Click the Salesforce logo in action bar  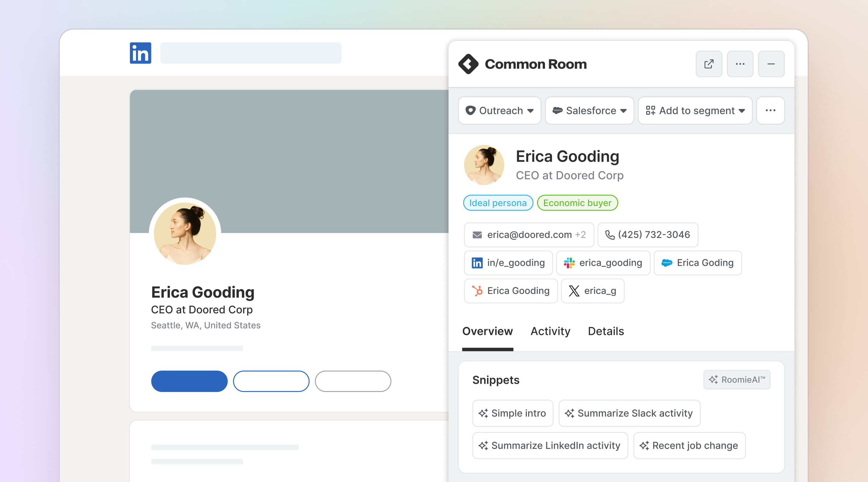coord(558,111)
